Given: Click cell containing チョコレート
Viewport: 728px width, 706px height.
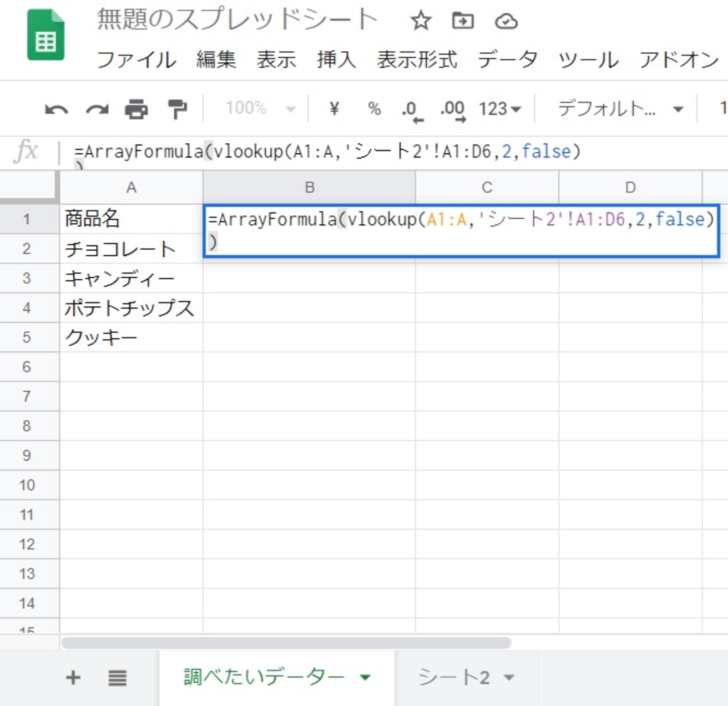Looking at the screenshot, I should pos(131,249).
